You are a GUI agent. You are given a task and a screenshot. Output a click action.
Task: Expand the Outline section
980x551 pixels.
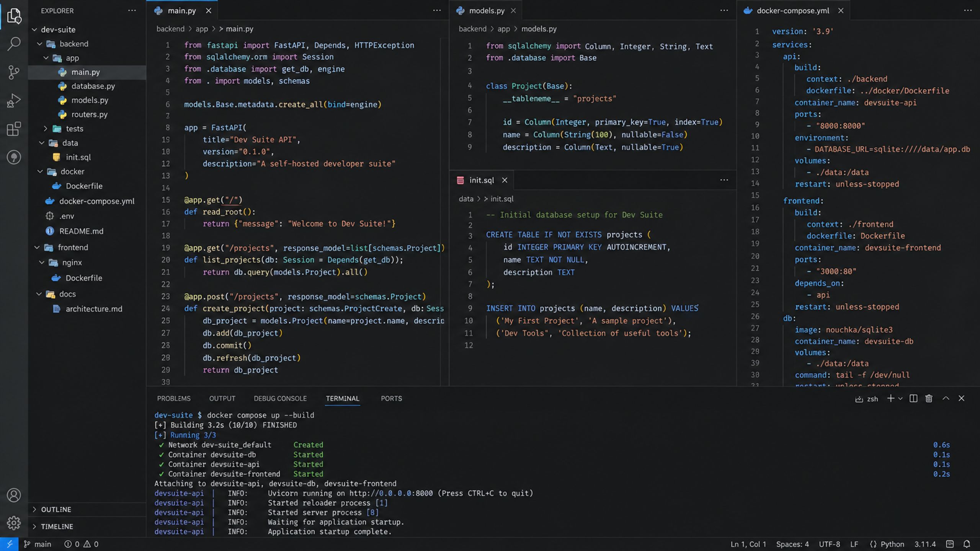(x=34, y=509)
